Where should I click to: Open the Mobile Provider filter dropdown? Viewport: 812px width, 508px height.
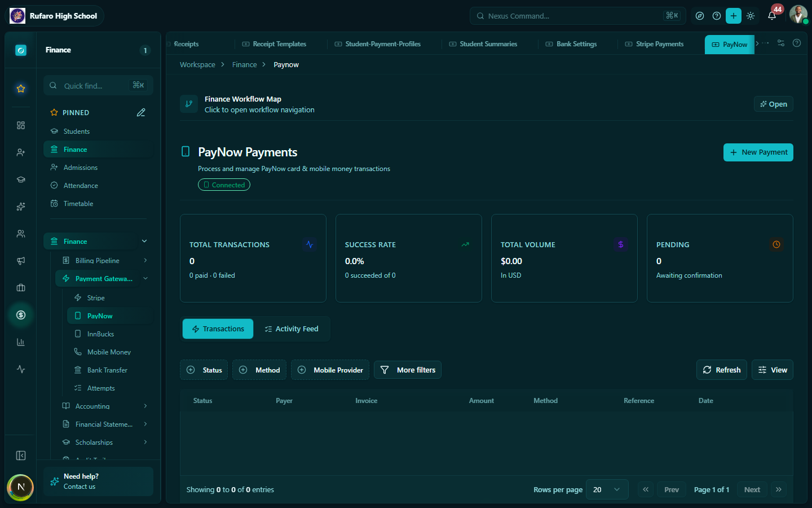330,370
